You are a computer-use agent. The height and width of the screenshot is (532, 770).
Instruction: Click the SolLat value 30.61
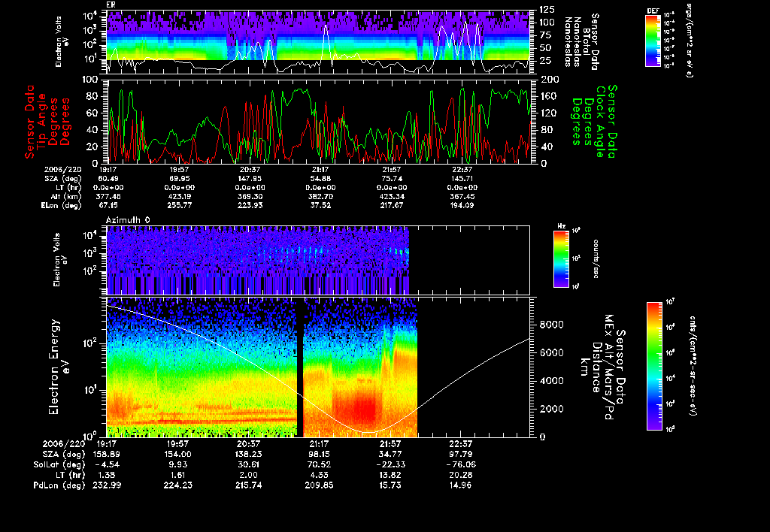pyautogui.click(x=248, y=465)
